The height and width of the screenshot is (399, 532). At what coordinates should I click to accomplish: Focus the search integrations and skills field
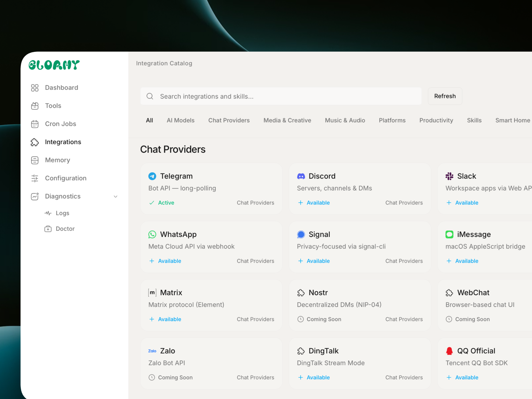285,96
